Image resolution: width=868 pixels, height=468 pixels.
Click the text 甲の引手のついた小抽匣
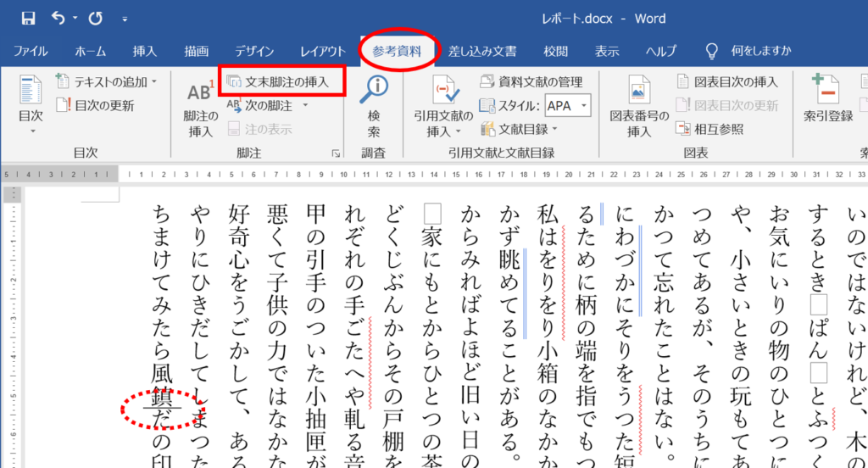click(x=315, y=330)
